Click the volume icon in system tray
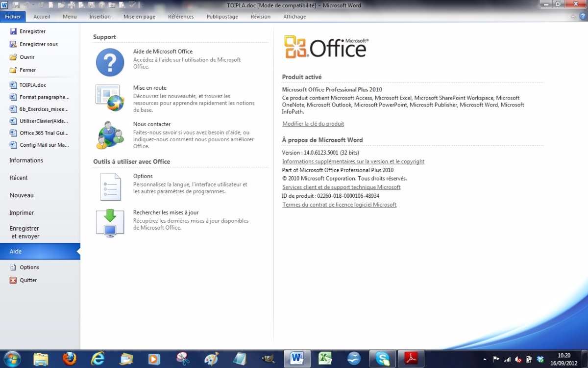588x368 pixels. [x=518, y=359]
